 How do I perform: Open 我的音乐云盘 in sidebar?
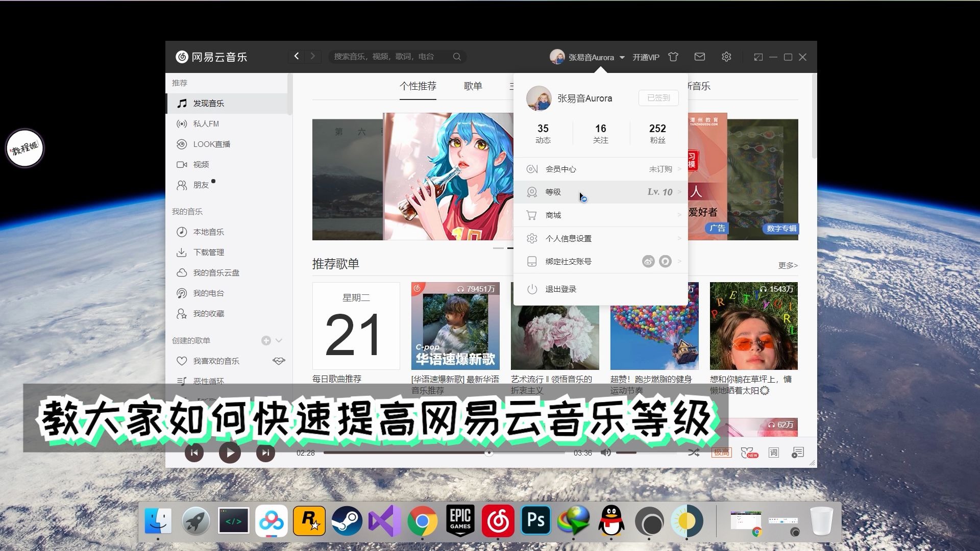pos(228,272)
